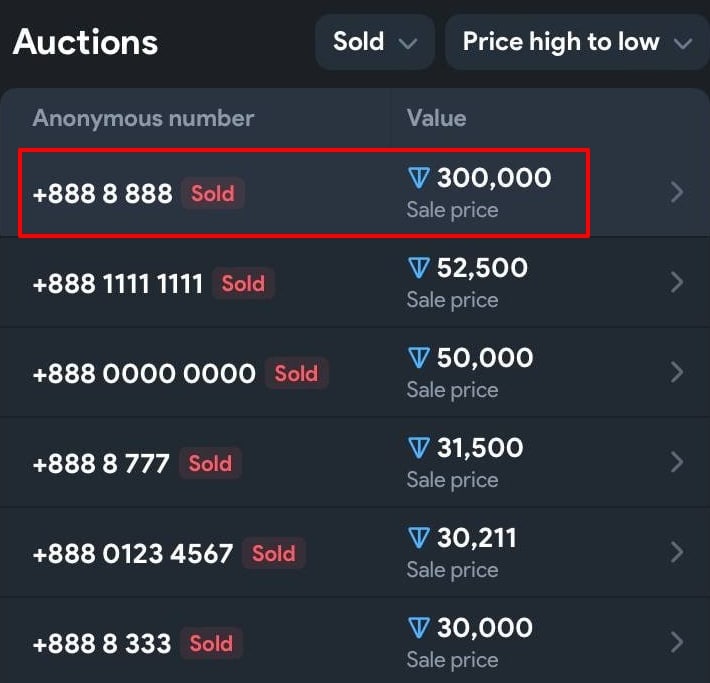Open the Sold status filter dropdown
The width and height of the screenshot is (710, 683).
pos(375,42)
